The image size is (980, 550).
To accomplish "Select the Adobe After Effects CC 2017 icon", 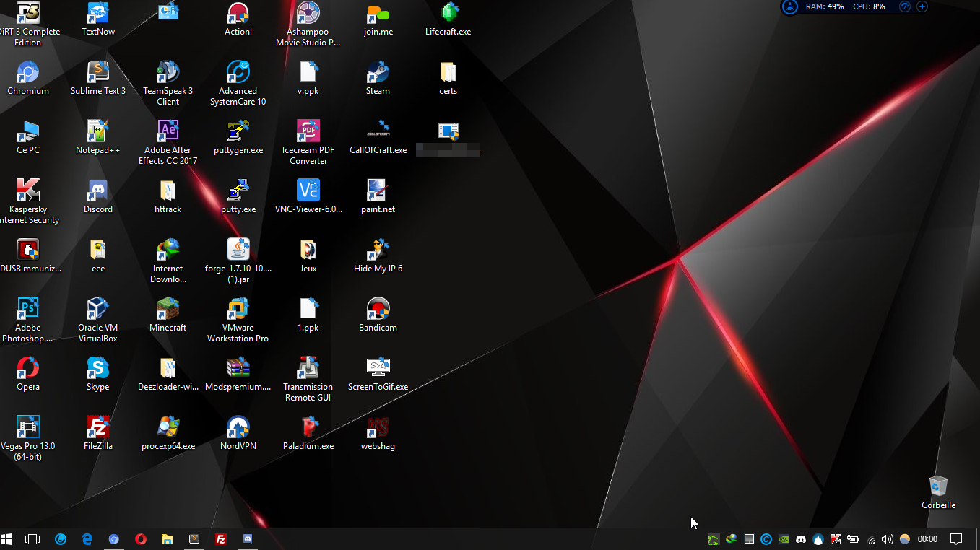I will [x=168, y=133].
